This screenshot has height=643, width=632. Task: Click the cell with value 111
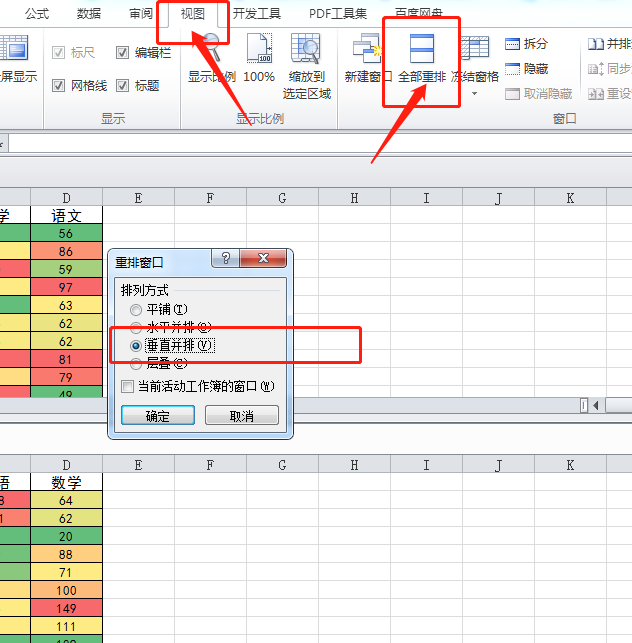pos(66,626)
